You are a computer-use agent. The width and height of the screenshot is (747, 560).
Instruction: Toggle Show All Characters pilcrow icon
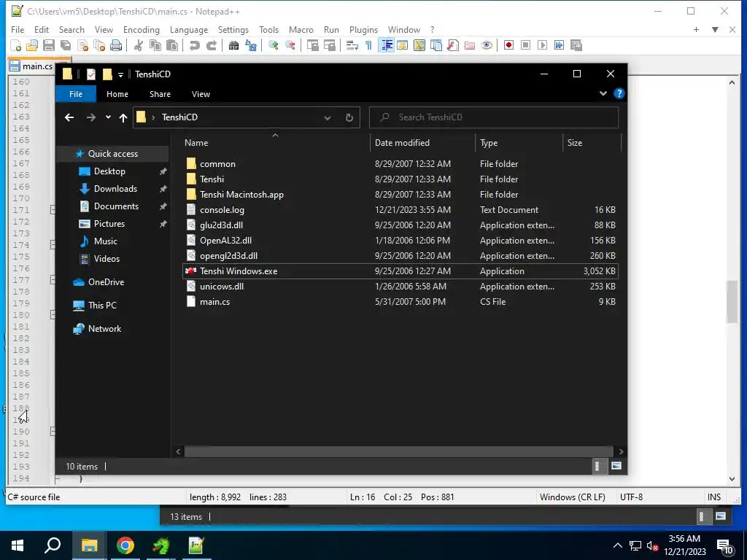tap(368, 45)
